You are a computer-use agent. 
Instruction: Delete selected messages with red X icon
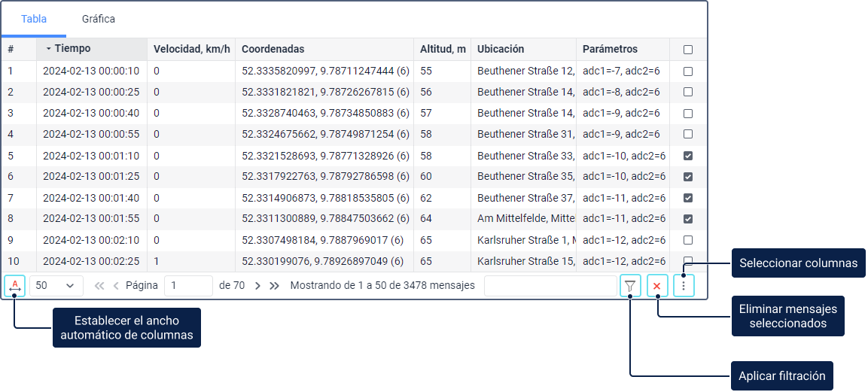(657, 286)
